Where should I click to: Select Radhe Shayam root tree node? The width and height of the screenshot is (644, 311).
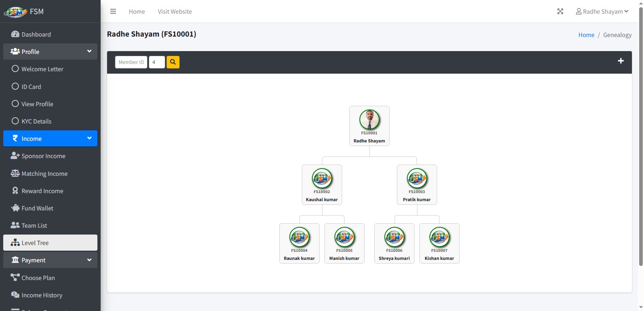click(369, 126)
